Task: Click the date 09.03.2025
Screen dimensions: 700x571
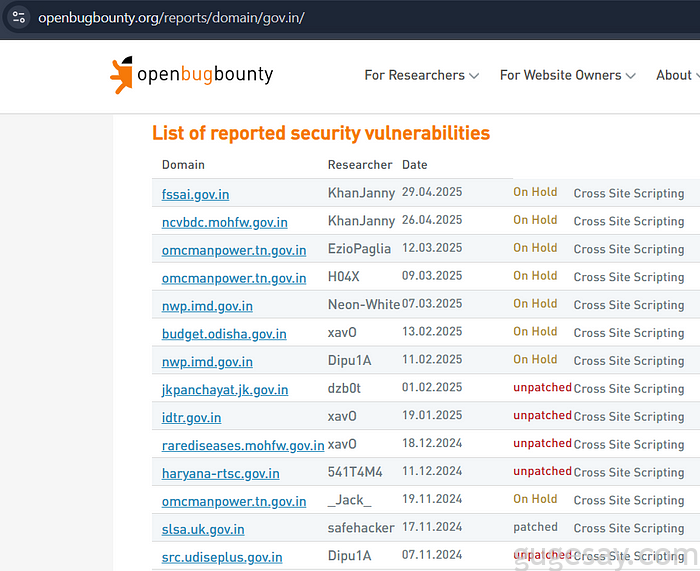Action: (x=432, y=275)
